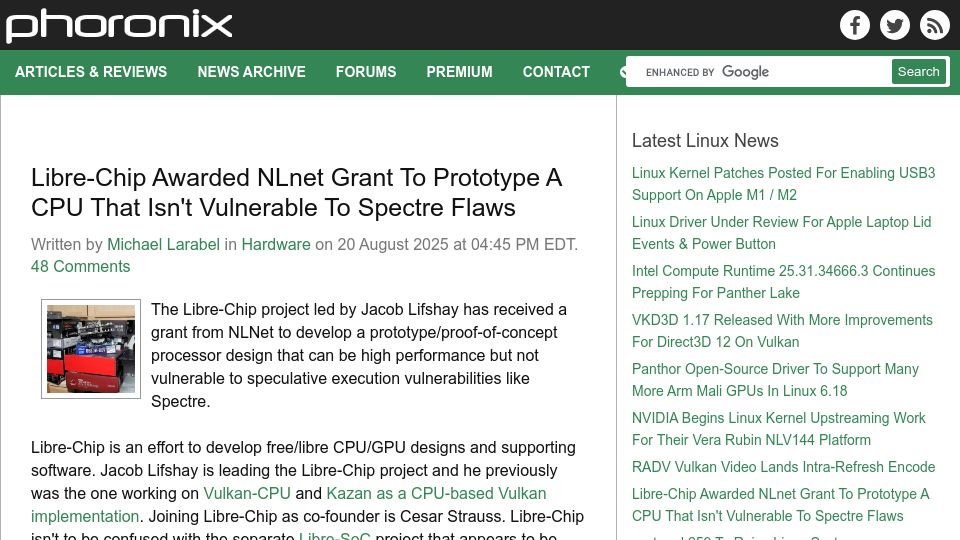
Task: Open the Hardware category link
Action: [x=276, y=244]
